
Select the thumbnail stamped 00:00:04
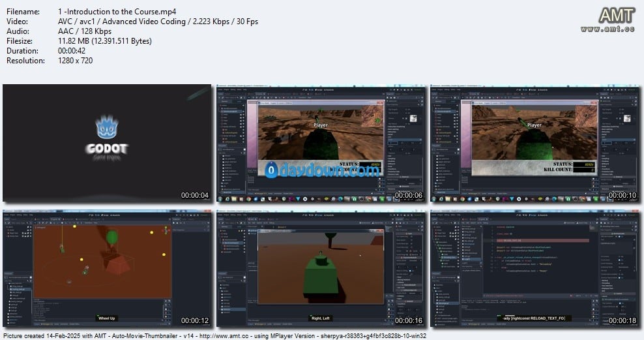[108, 143]
